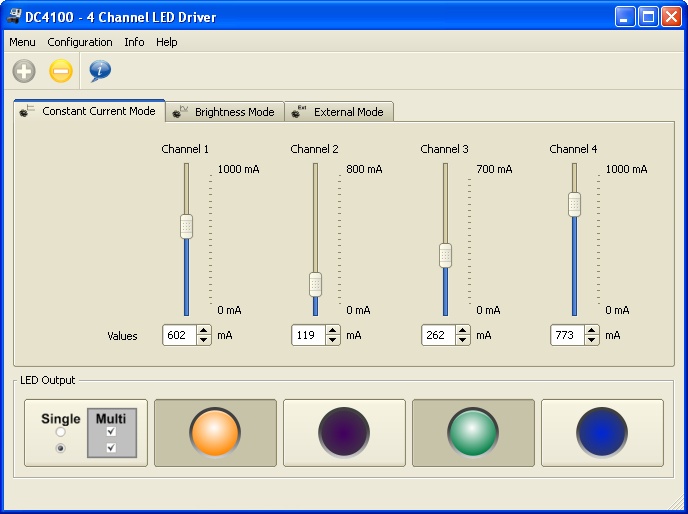Toggle the orange Channel 1 LED button
The height and width of the screenshot is (514, 688).
pos(215,433)
